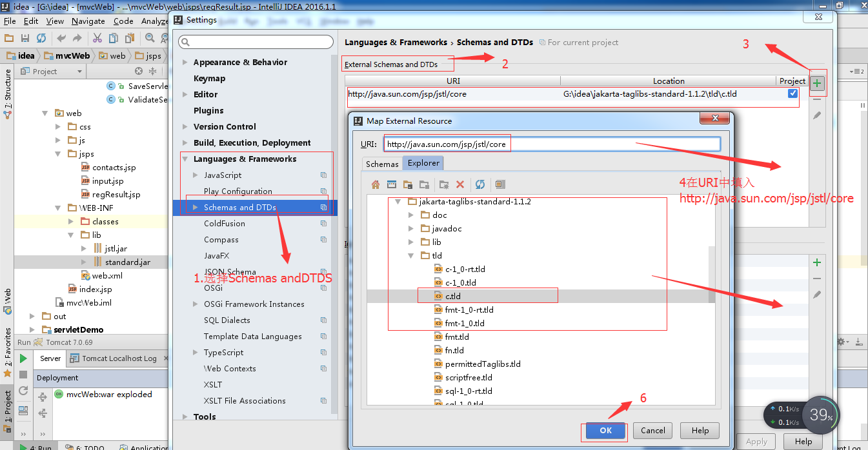
Task: Collapse all in Project panel toolbar
Action: (x=153, y=72)
